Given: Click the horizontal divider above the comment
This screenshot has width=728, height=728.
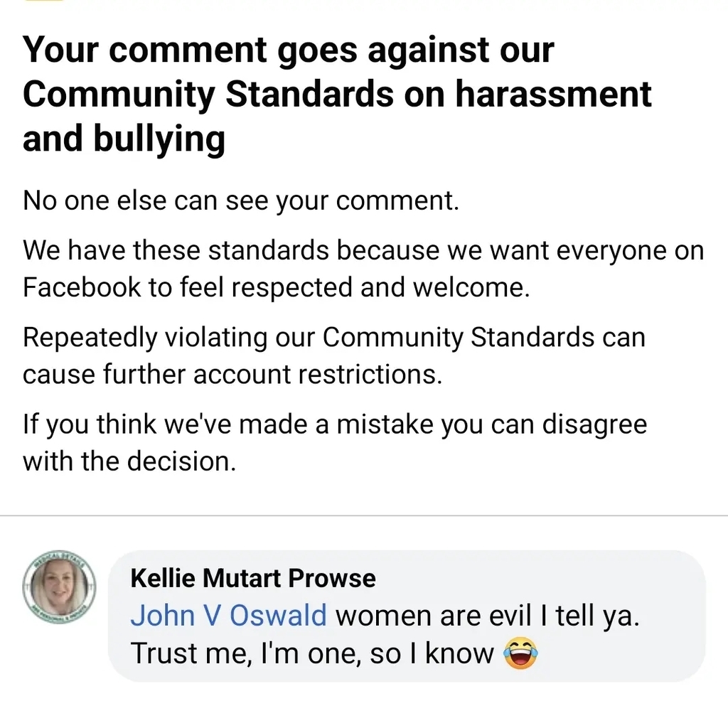Looking at the screenshot, I should [364, 515].
